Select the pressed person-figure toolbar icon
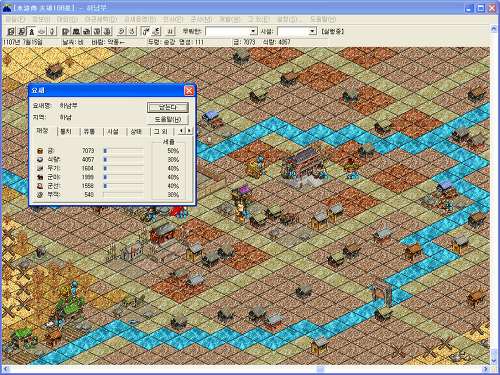500x375 pixels. pyautogui.click(x=31, y=31)
